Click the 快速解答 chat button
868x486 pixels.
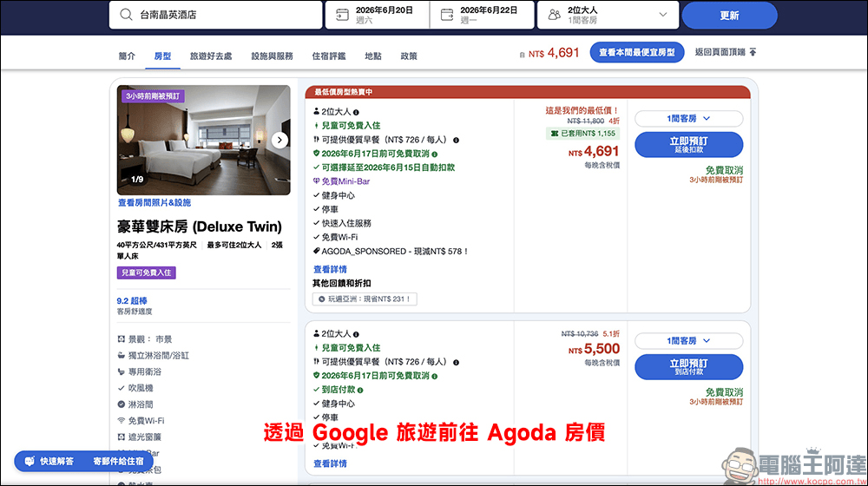(x=49, y=461)
